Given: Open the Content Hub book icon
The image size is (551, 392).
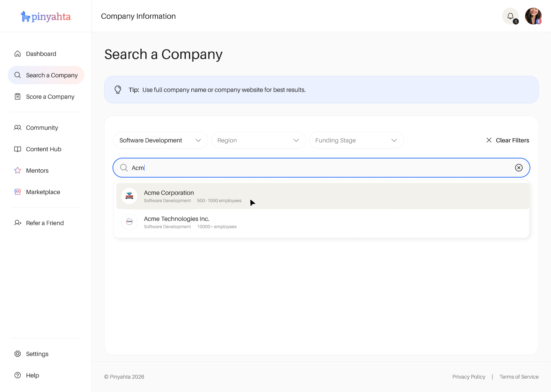Looking at the screenshot, I should coord(18,149).
